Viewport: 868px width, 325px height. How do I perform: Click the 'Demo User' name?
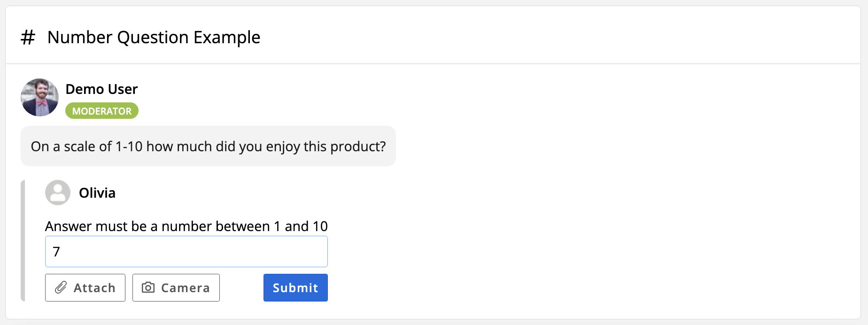pyautogui.click(x=101, y=89)
